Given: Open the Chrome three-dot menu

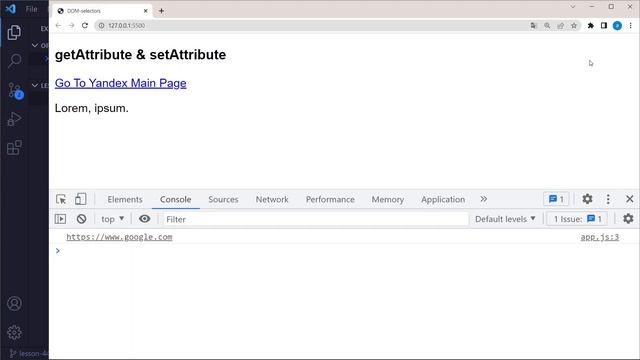Looking at the screenshot, I should point(630,25).
